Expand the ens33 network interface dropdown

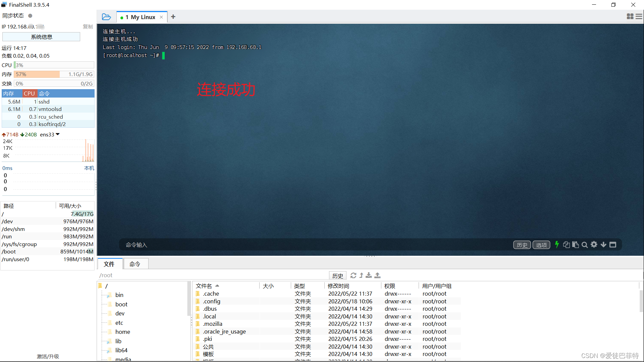point(58,134)
